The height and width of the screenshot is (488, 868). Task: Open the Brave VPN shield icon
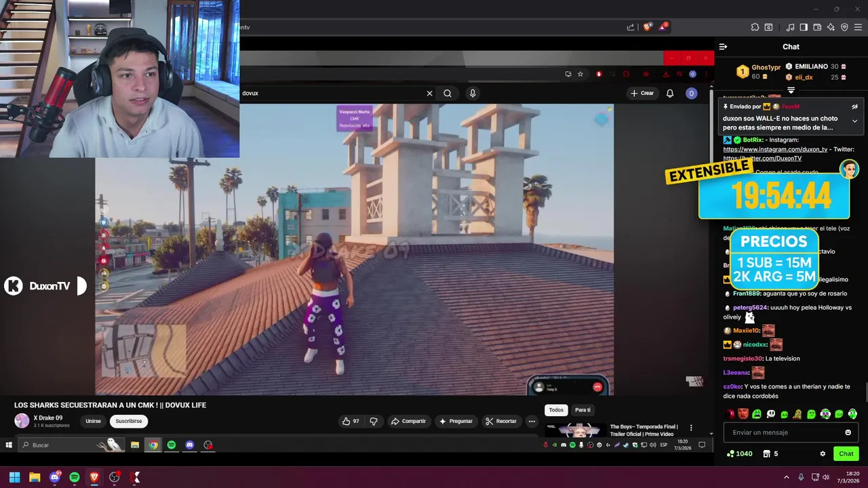click(844, 27)
